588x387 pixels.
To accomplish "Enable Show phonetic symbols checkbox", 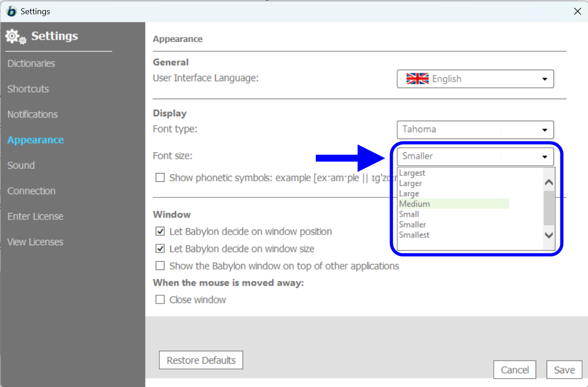I will (x=160, y=178).
